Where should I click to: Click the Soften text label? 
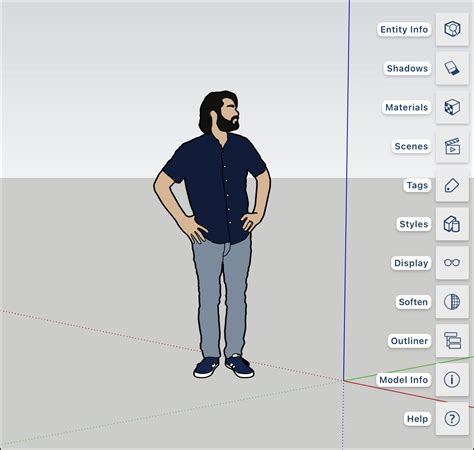413,302
